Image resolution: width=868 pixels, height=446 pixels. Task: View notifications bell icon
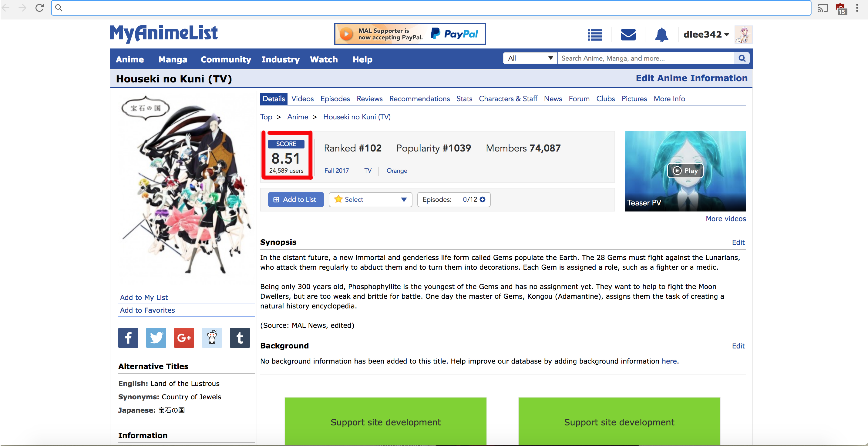click(661, 35)
